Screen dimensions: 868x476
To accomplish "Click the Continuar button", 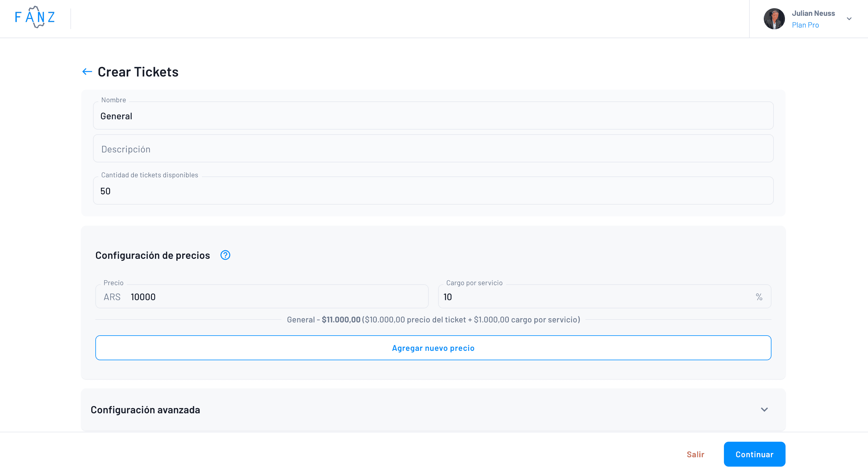I will (754, 454).
